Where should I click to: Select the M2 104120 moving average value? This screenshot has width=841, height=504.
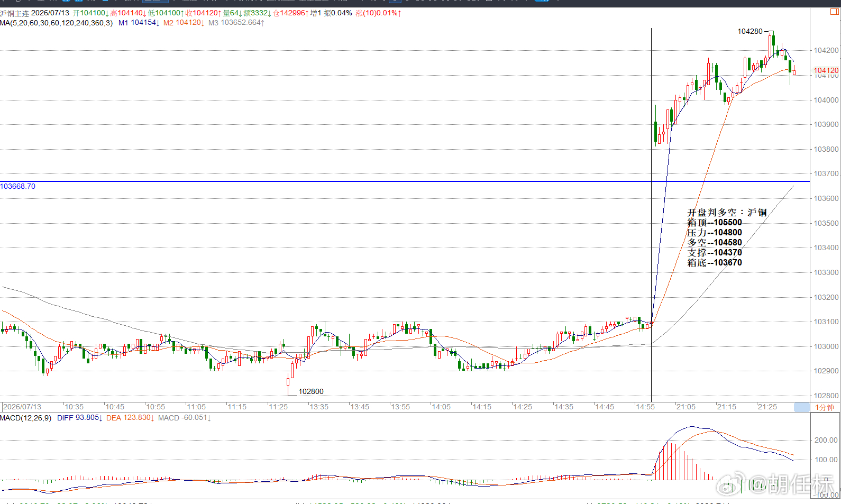184,23
